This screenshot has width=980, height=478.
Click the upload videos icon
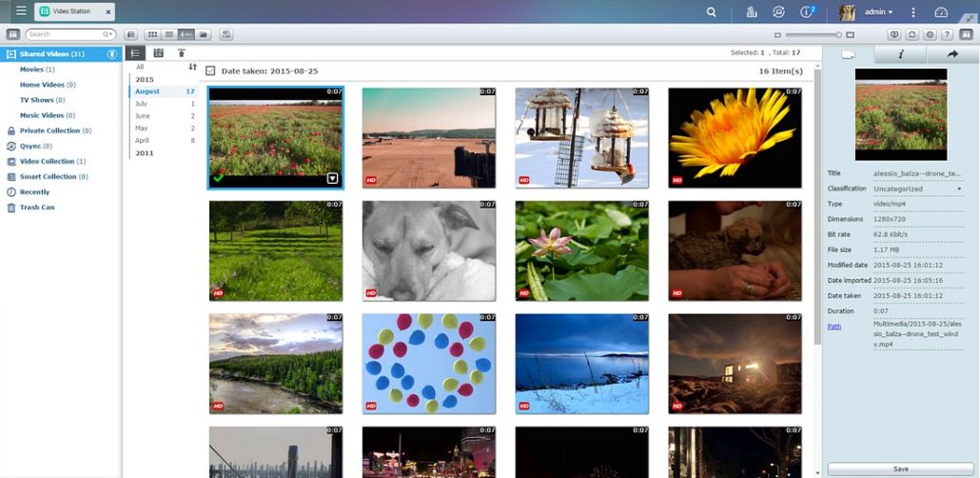tap(181, 53)
